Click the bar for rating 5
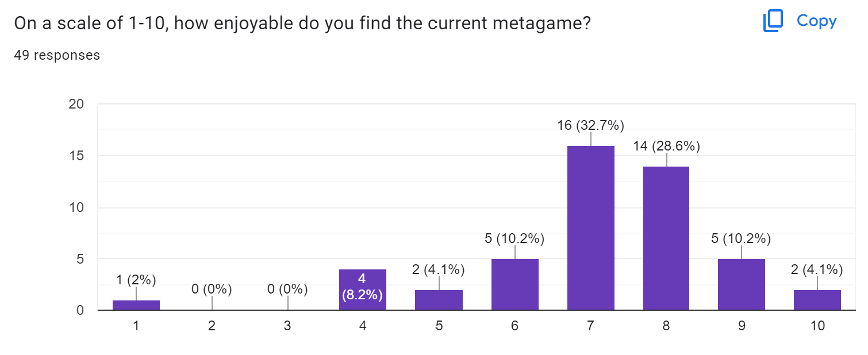This screenshot has width=868, height=355. point(439,300)
